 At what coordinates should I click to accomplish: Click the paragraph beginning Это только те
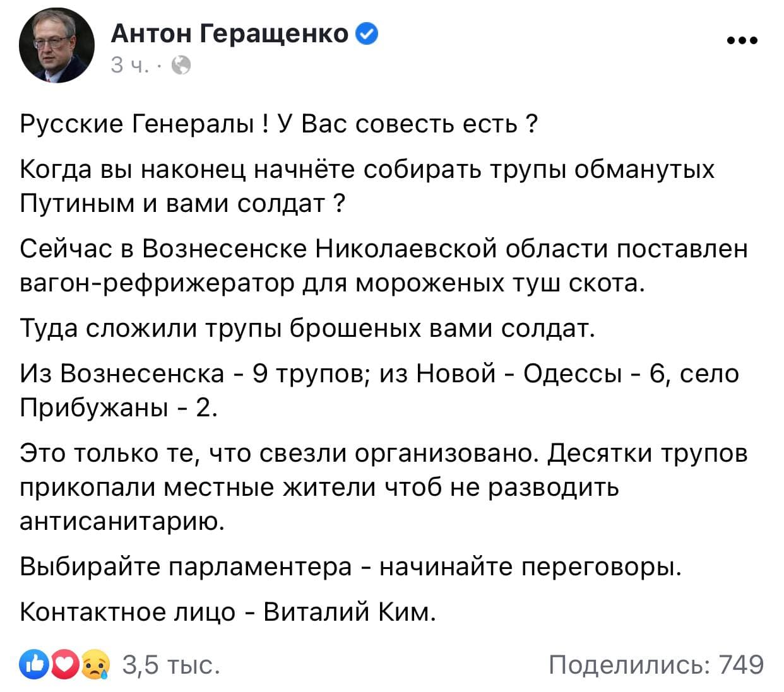coord(384,487)
